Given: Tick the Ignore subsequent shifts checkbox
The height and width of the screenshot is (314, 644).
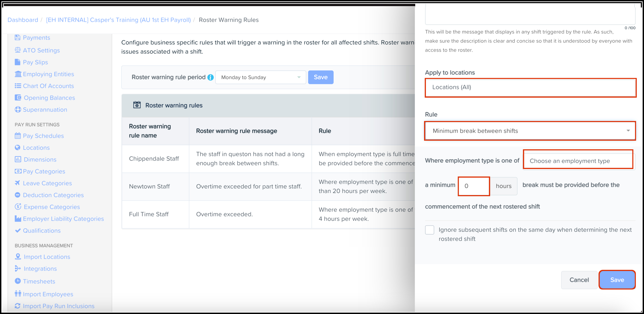Looking at the screenshot, I should (x=429, y=230).
